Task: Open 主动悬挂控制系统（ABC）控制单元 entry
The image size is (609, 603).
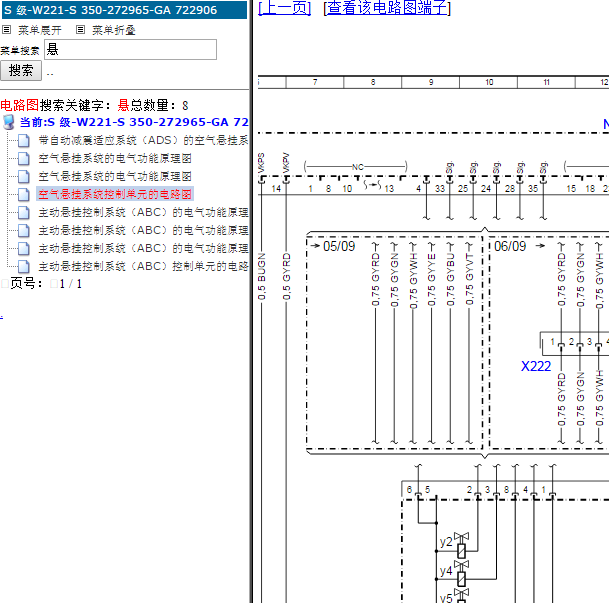Action: 143,266
